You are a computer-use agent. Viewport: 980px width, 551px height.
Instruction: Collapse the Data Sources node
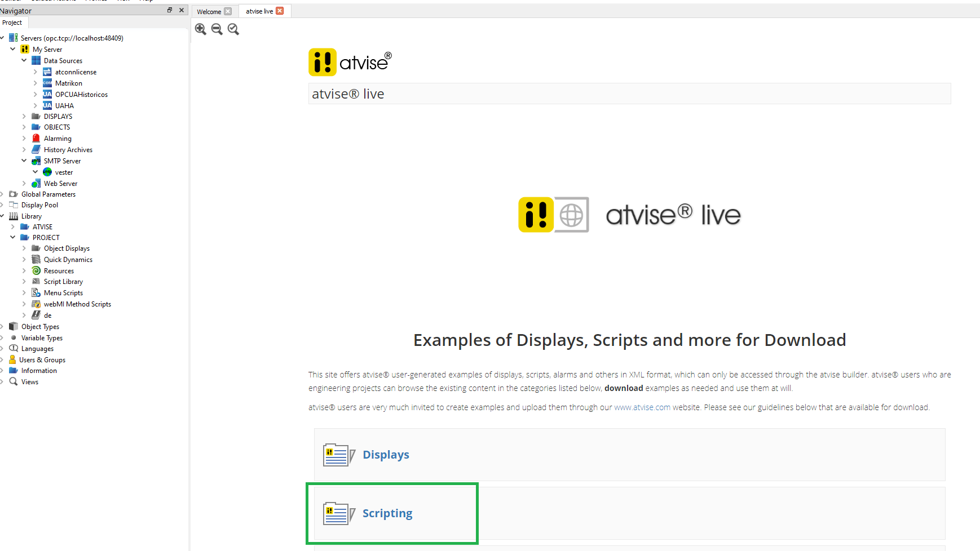point(24,60)
